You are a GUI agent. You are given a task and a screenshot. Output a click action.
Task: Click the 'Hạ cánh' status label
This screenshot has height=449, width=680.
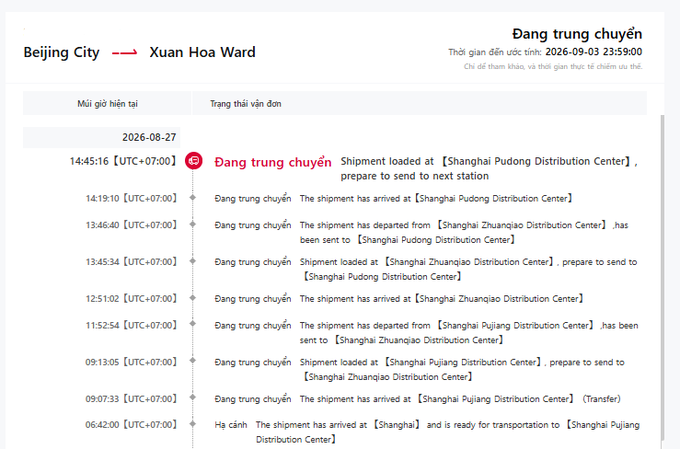coord(231,425)
